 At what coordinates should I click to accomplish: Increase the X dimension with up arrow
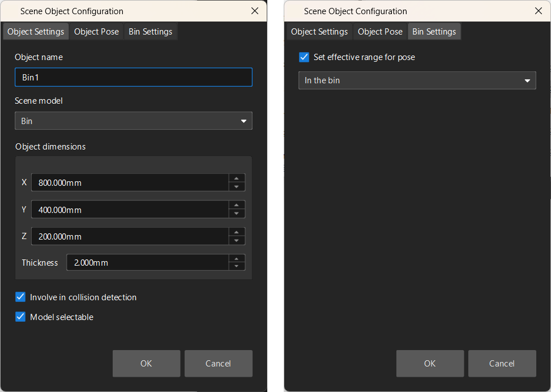pyautogui.click(x=237, y=178)
